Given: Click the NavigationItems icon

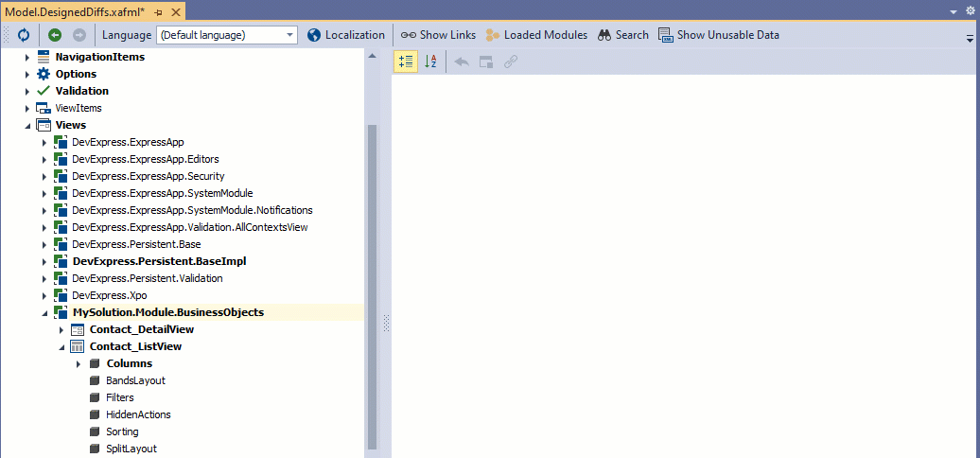Looking at the screenshot, I should tap(44, 57).
